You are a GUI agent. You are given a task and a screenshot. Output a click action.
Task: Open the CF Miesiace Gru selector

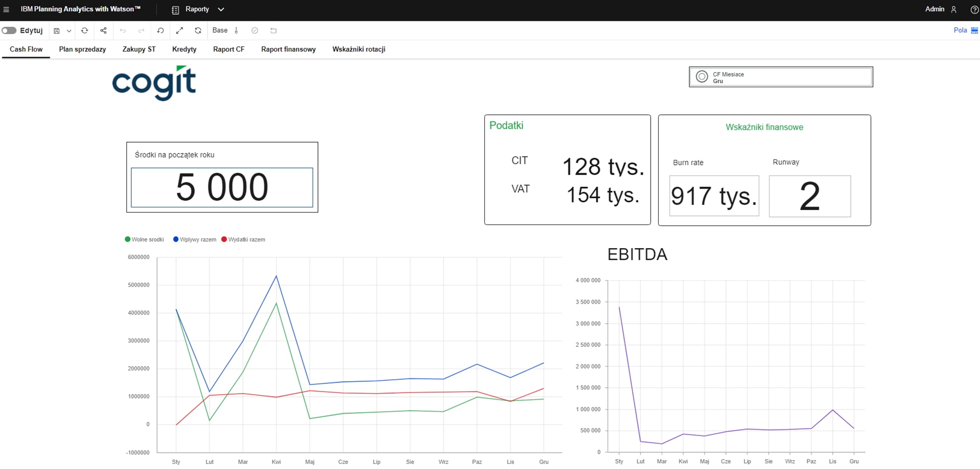click(781, 77)
